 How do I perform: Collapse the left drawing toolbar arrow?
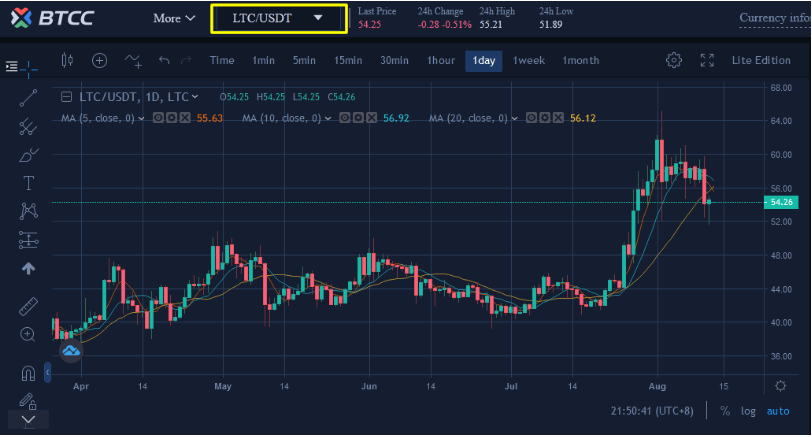coord(48,372)
